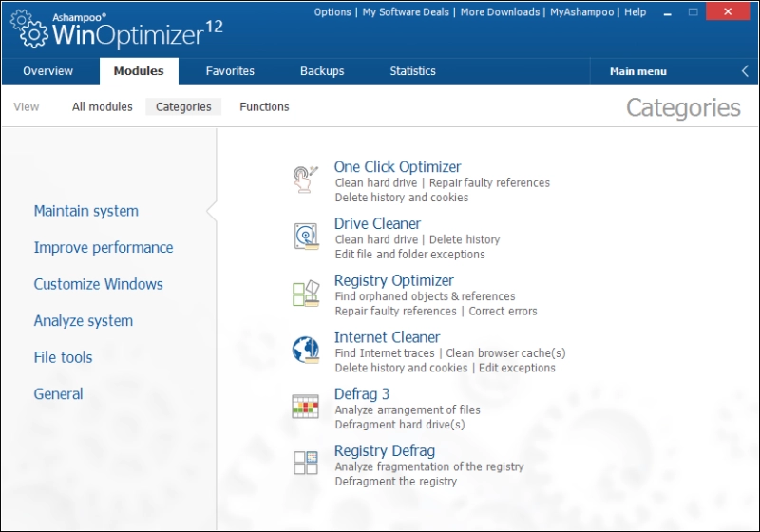Launch the Internet Cleaner title link

[388, 336]
